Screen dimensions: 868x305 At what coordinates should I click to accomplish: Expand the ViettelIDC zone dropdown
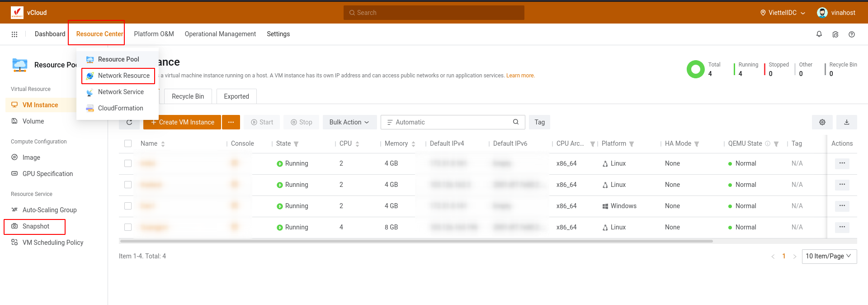coord(783,13)
